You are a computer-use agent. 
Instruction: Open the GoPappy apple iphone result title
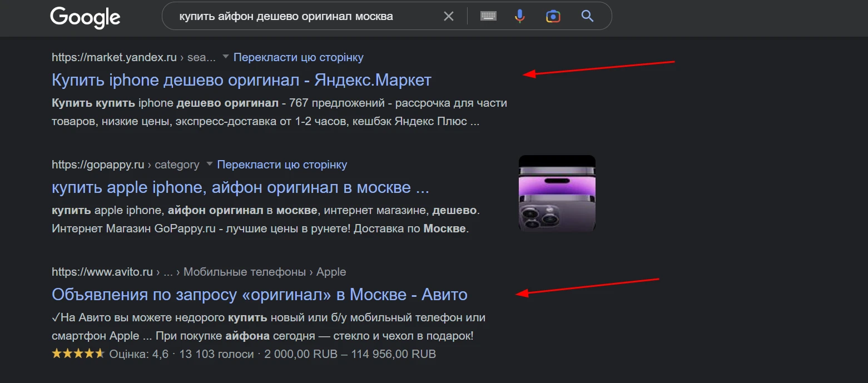(240, 187)
